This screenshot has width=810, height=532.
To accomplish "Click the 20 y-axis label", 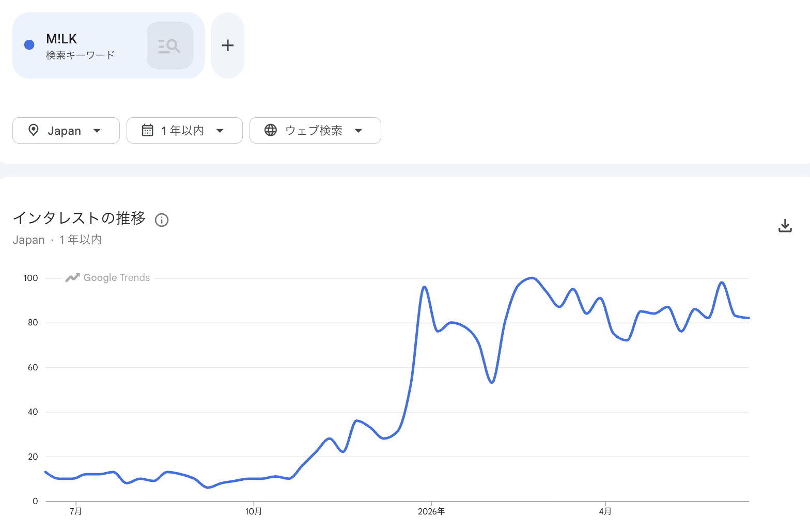I will click(x=33, y=457).
